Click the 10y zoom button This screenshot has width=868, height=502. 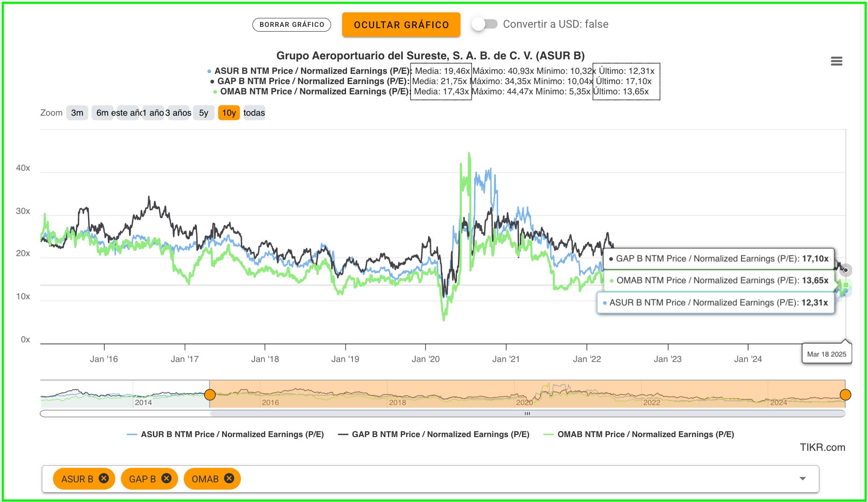pos(229,113)
